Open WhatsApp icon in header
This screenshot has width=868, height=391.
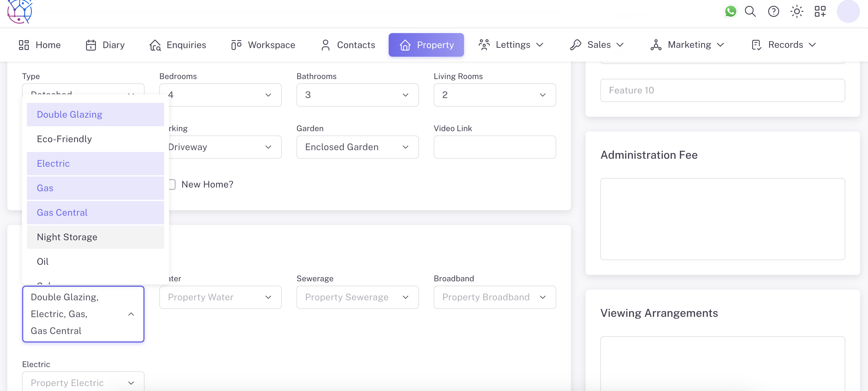pos(730,11)
